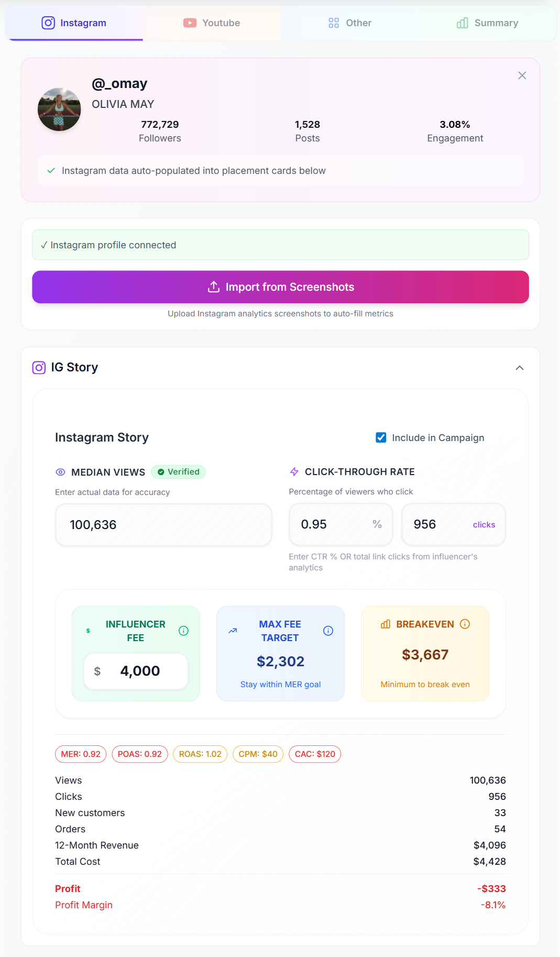Select the Other tab
The image size is (560, 957).
click(350, 23)
